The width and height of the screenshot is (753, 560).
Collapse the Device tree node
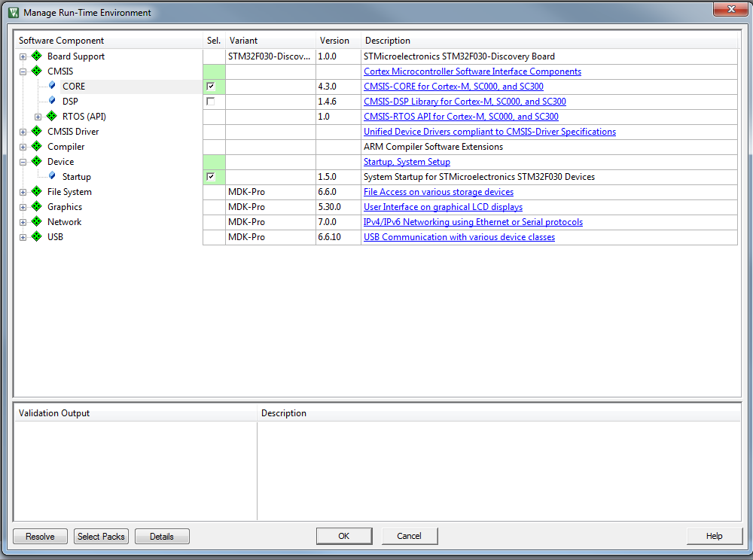click(x=23, y=162)
